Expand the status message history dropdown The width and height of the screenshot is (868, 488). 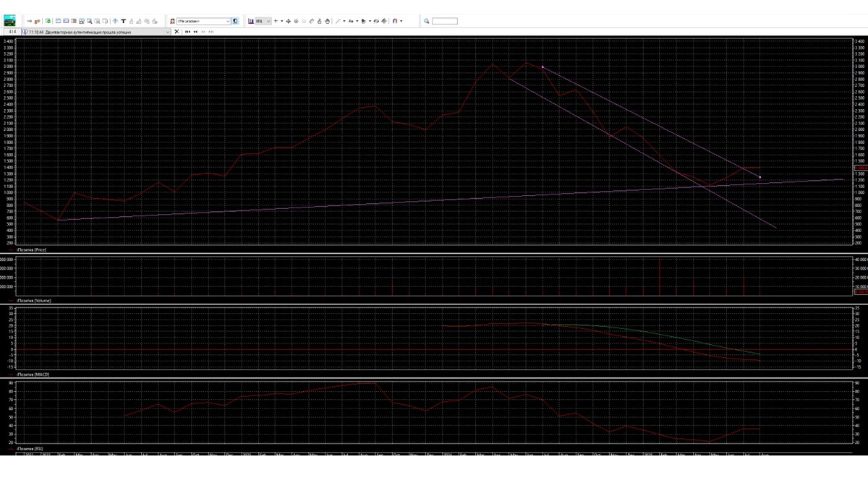168,32
